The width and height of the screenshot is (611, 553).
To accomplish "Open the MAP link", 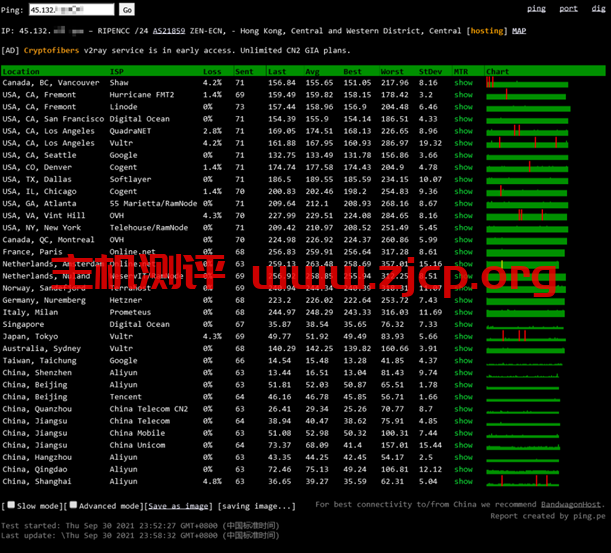I will pyautogui.click(x=519, y=31).
